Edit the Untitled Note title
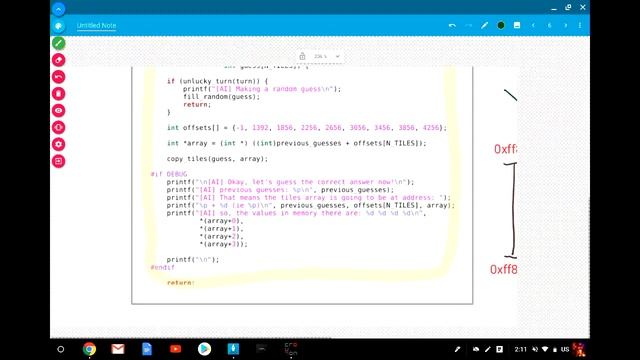This screenshot has width=640, height=360. pyautogui.click(x=96, y=25)
